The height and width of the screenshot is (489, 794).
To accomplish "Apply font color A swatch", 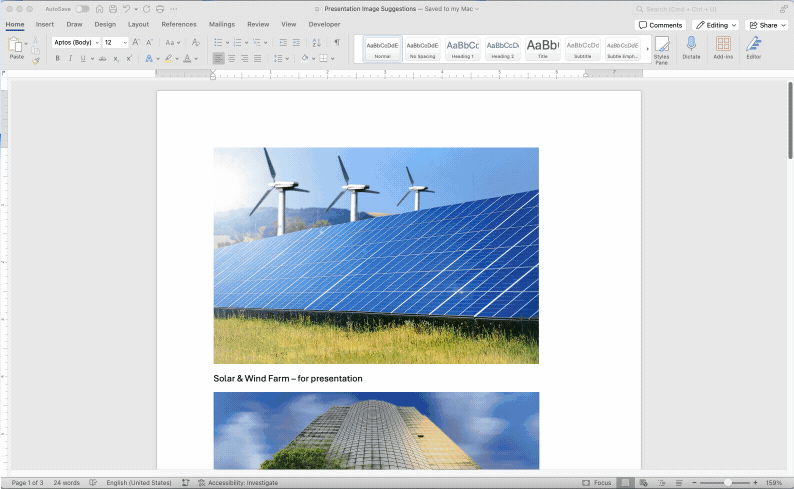I will [x=187, y=59].
